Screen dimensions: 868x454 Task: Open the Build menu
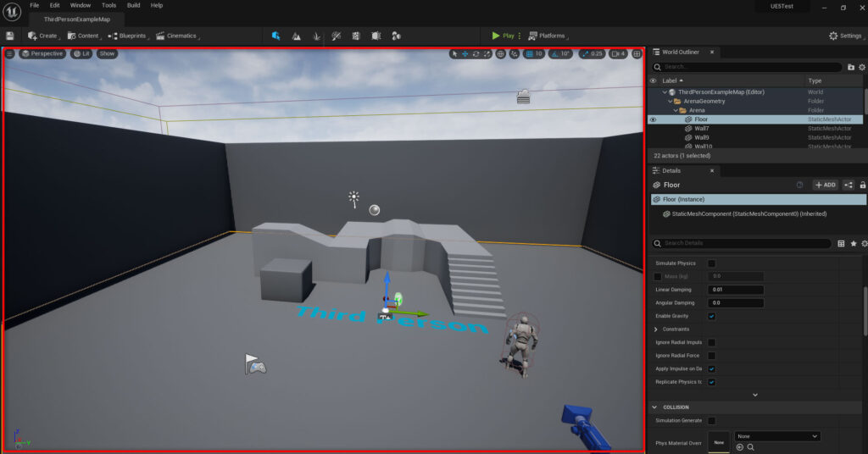pos(133,6)
